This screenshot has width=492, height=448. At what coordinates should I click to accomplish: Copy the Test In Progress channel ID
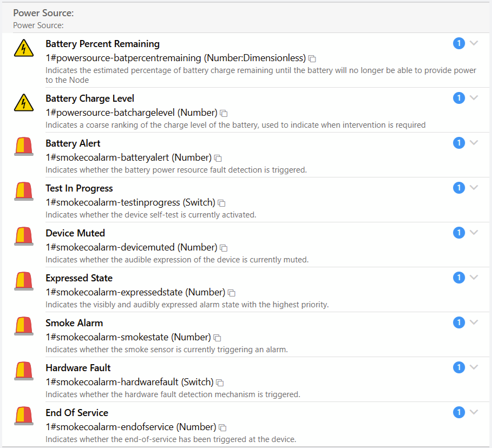point(221,203)
